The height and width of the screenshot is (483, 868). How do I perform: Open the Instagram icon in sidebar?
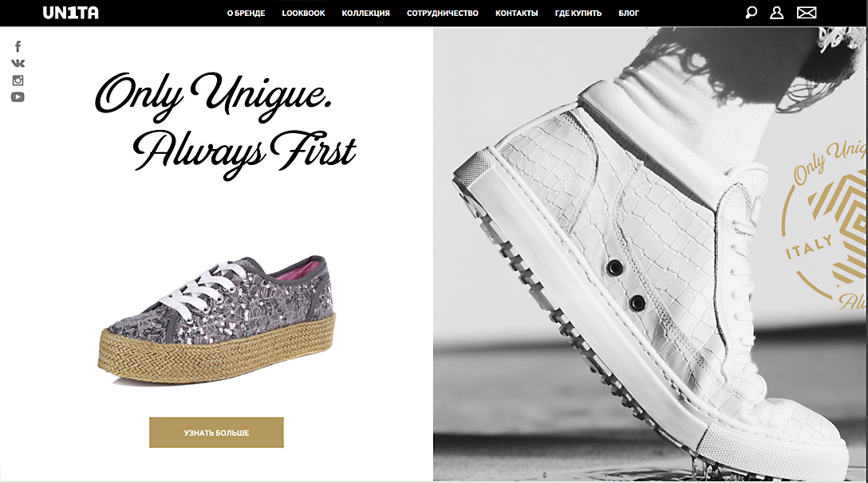[18, 80]
